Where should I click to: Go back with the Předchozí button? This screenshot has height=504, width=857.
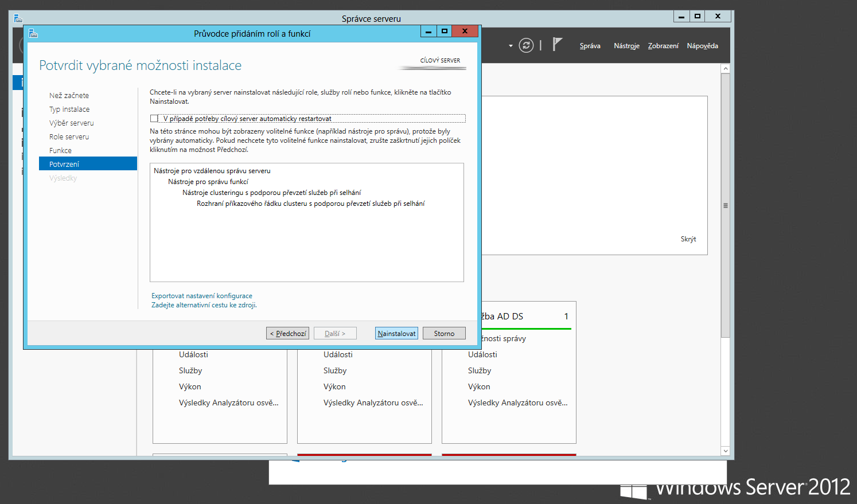[x=287, y=333]
